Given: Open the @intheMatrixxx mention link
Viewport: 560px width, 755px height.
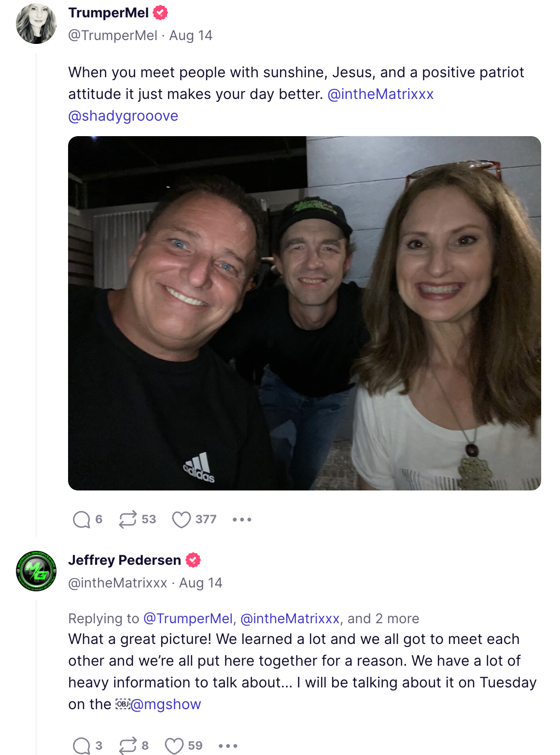Looking at the screenshot, I should [380, 94].
